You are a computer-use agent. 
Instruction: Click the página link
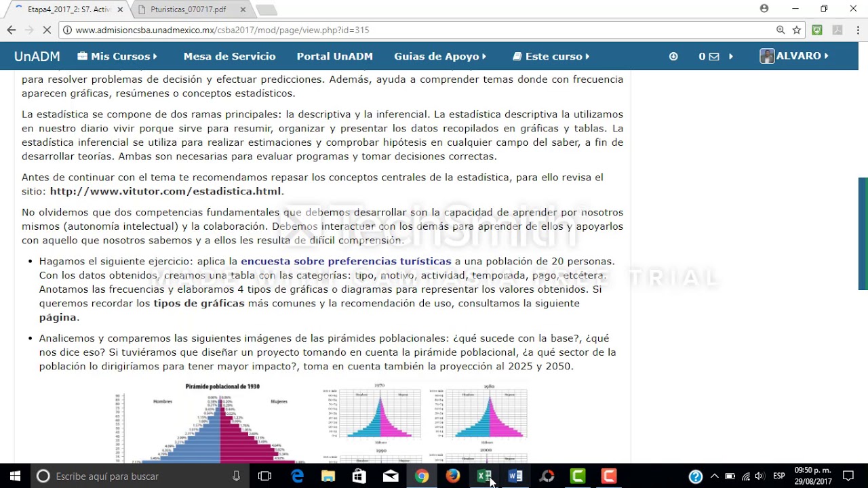58,317
